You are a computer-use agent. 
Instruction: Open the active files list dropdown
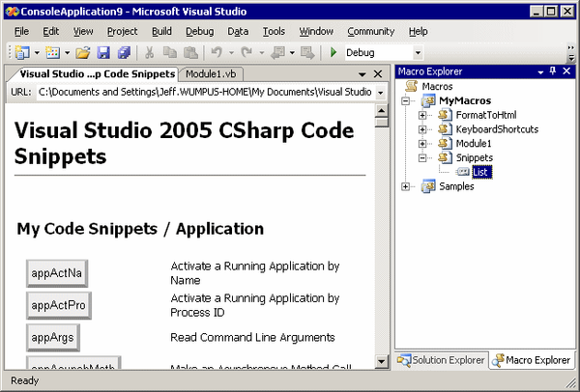362,74
